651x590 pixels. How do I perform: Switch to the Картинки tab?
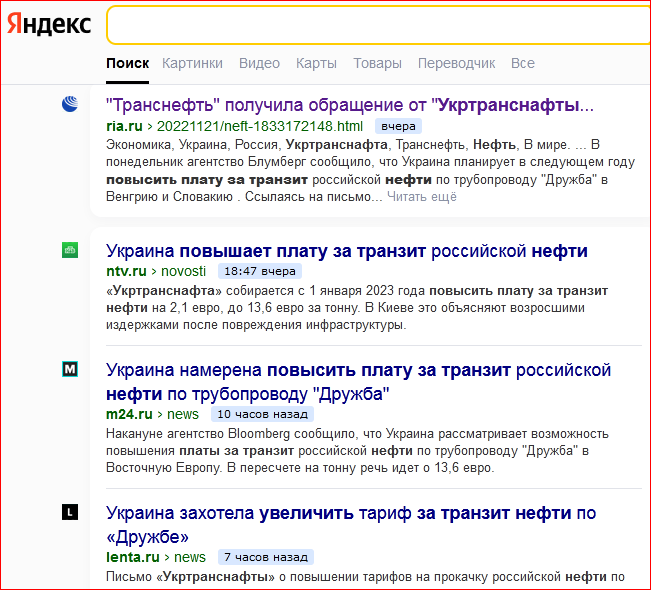point(192,63)
